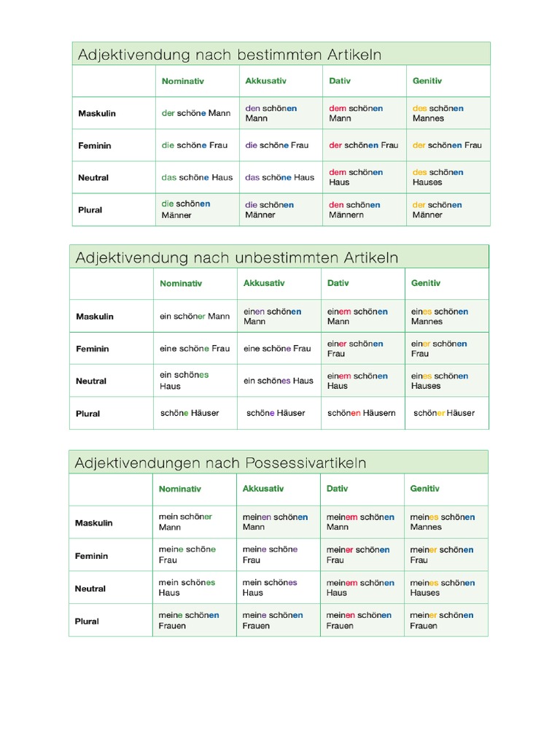The height and width of the screenshot is (747, 560).
Task: Click the title "Adjektivendung nach unbestimmten Artikeln"
Action: point(237,258)
